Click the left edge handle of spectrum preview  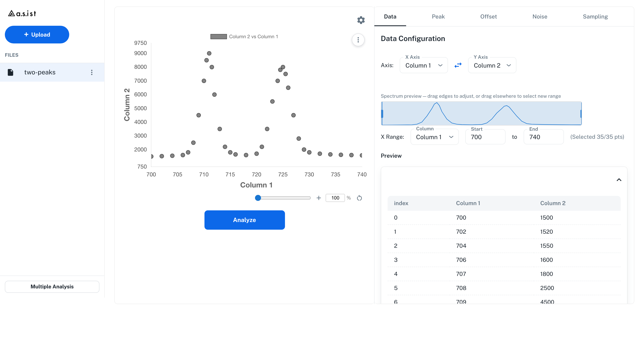[x=382, y=114]
